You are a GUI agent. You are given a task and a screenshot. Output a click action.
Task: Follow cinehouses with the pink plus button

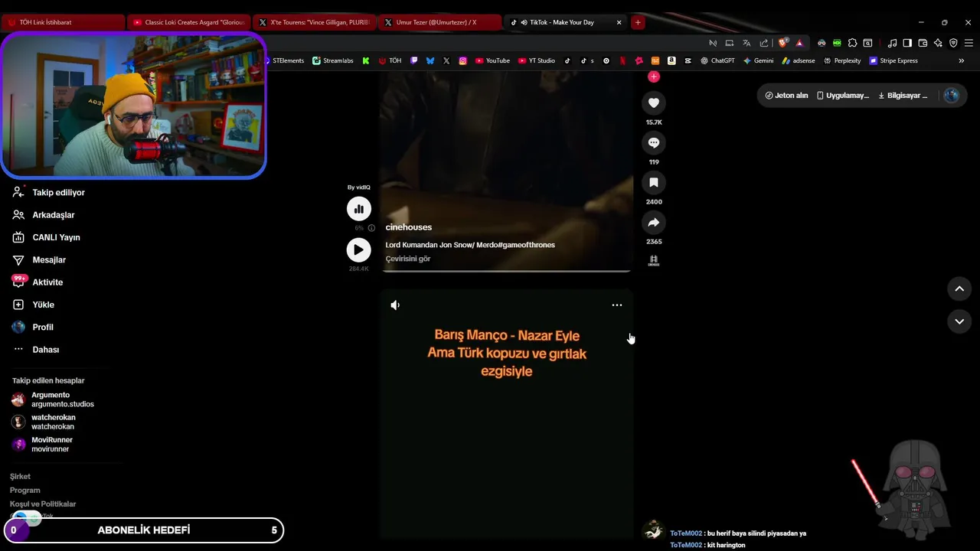654,77
